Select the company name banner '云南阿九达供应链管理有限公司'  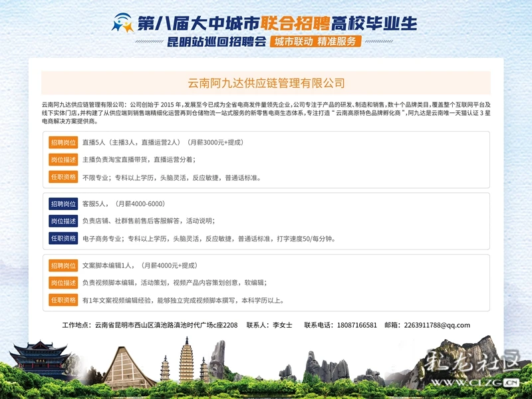[x=266, y=82]
